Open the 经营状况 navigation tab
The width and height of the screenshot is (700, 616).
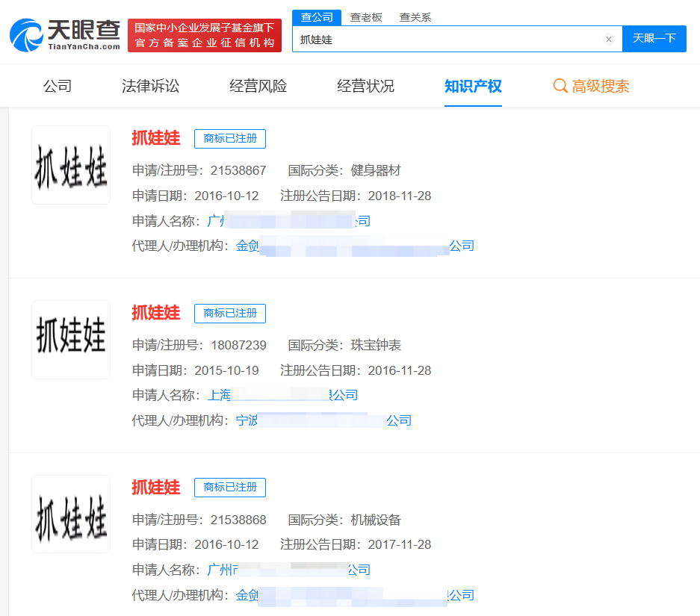coord(365,86)
